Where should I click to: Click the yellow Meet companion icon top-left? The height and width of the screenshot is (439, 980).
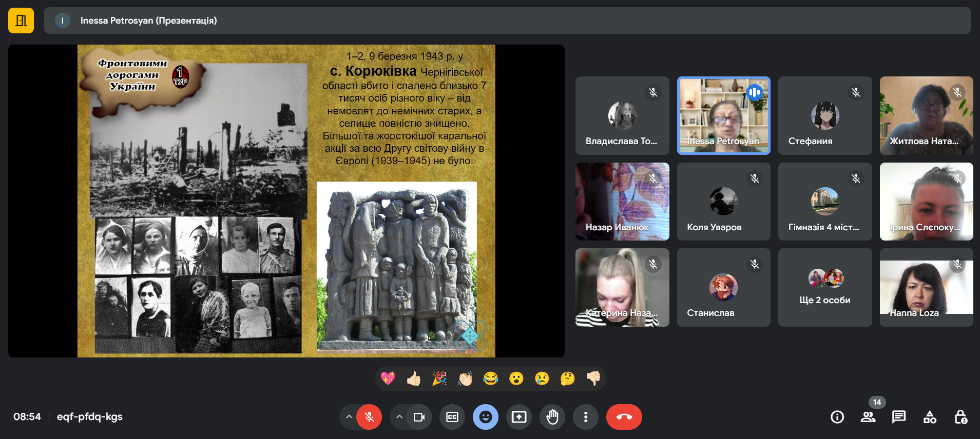(x=21, y=21)
